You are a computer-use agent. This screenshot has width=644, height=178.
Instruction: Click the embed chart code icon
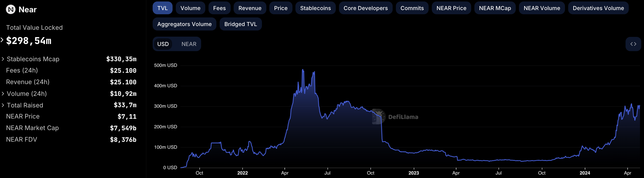pos(633,44)
